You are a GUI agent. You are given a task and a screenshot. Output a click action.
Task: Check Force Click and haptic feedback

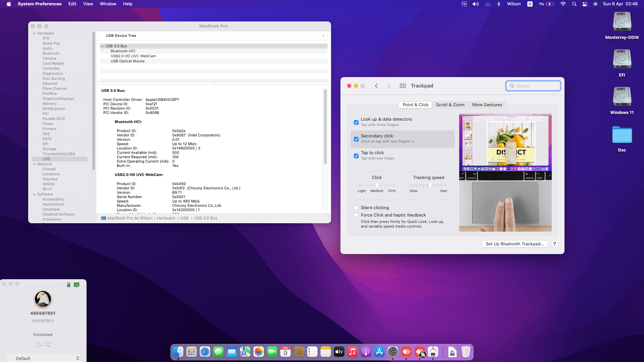click(x=356, y=215)
